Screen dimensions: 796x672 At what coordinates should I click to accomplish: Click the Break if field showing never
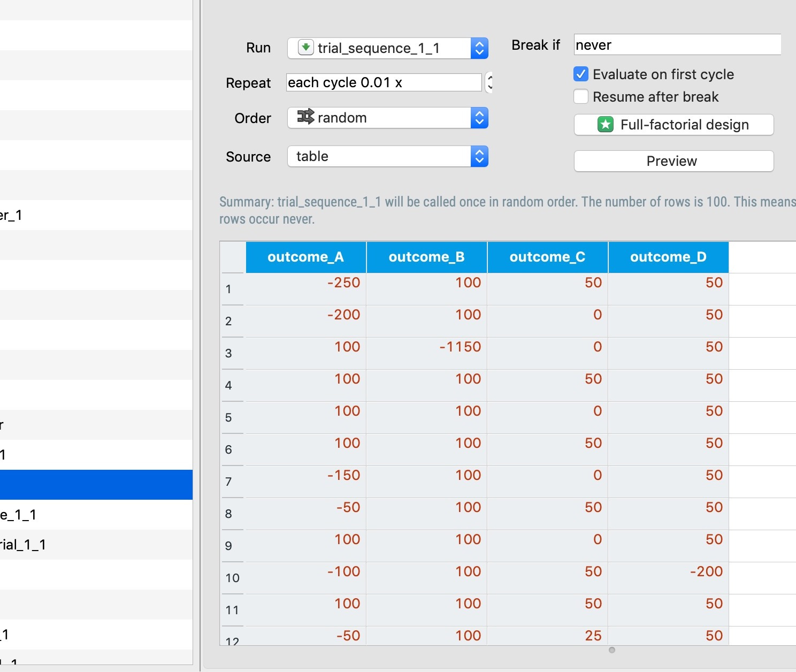(677, 44)
